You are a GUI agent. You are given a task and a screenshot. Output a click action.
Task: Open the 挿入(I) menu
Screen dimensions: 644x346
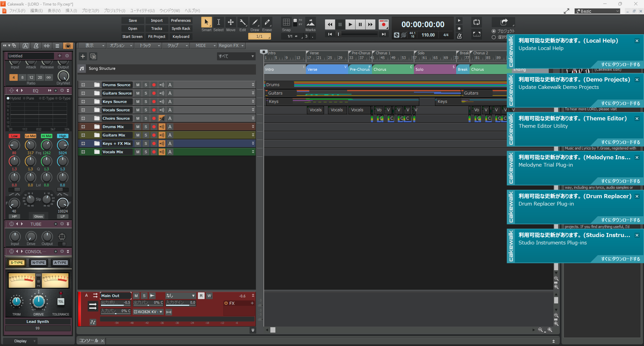tap(71, 11)
